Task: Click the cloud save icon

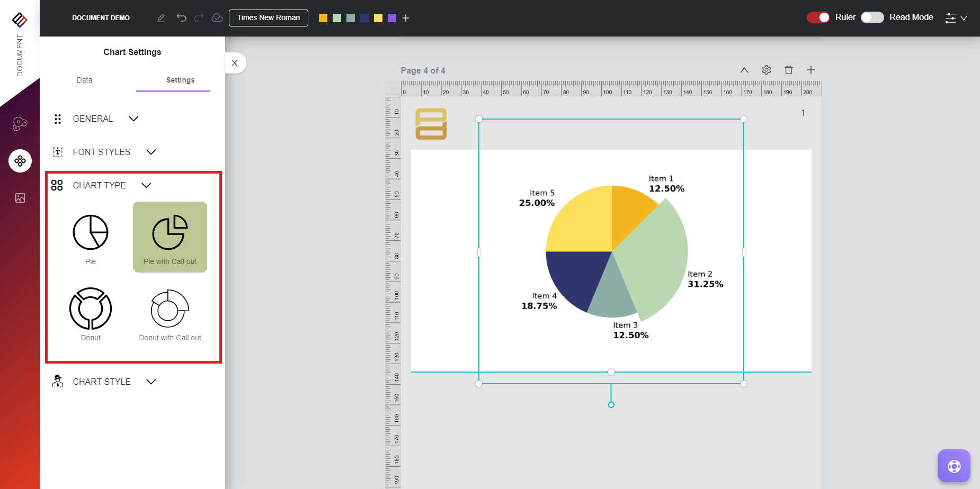Action: coord(217,18)
